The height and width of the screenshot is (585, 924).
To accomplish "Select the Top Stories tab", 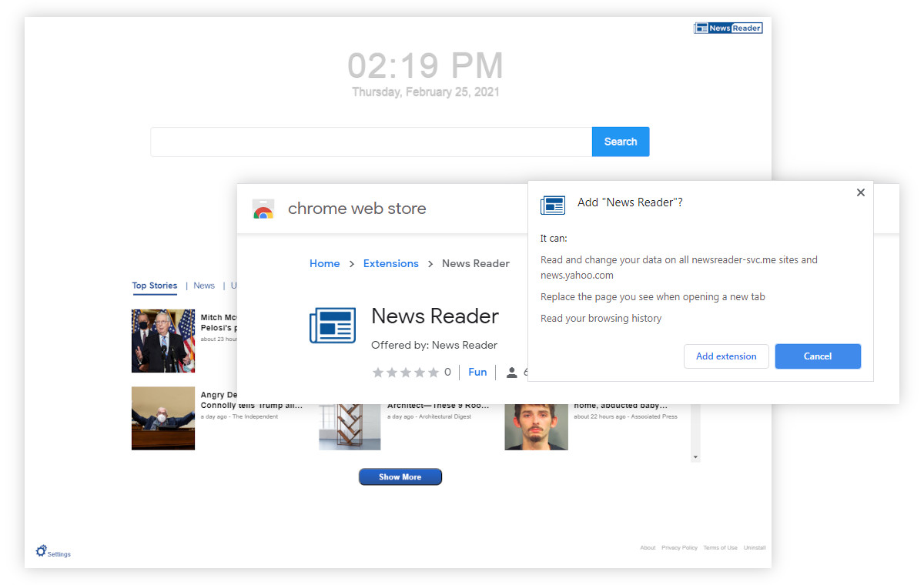I will coord(154,285).
